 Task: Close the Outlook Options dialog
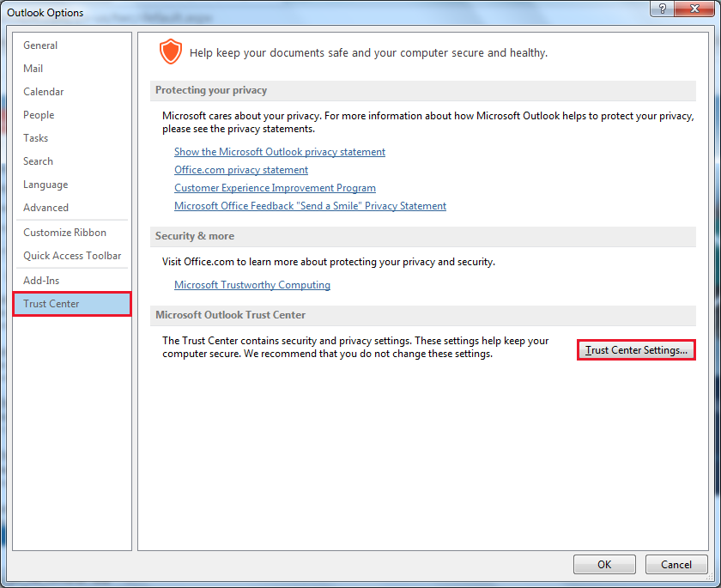694,9
